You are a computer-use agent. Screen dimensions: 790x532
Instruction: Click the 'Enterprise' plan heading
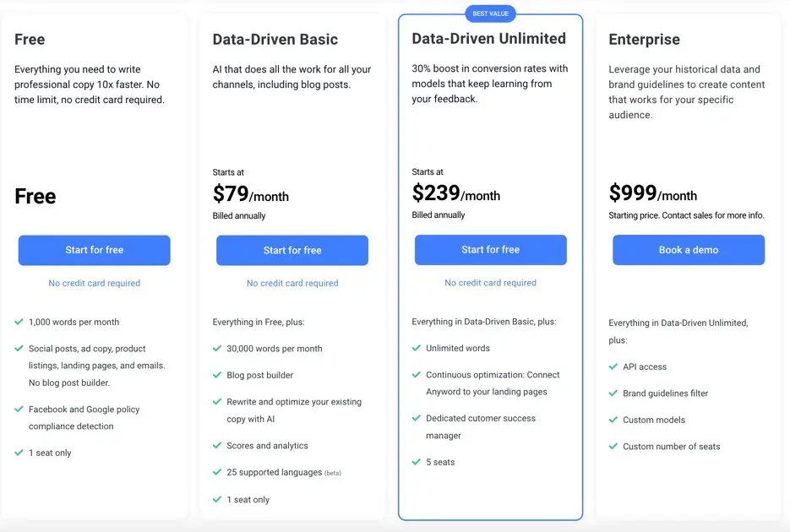pyautogui.click(x=644, y=39)
